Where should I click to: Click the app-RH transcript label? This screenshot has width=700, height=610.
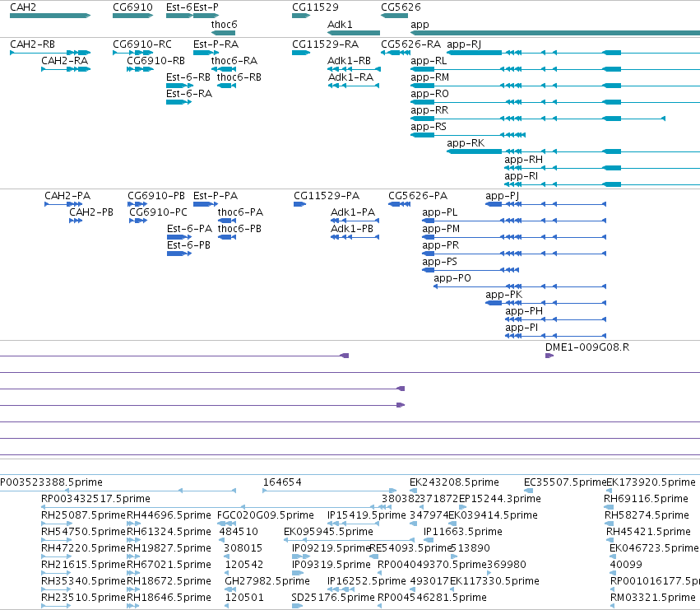click(524, 161)
